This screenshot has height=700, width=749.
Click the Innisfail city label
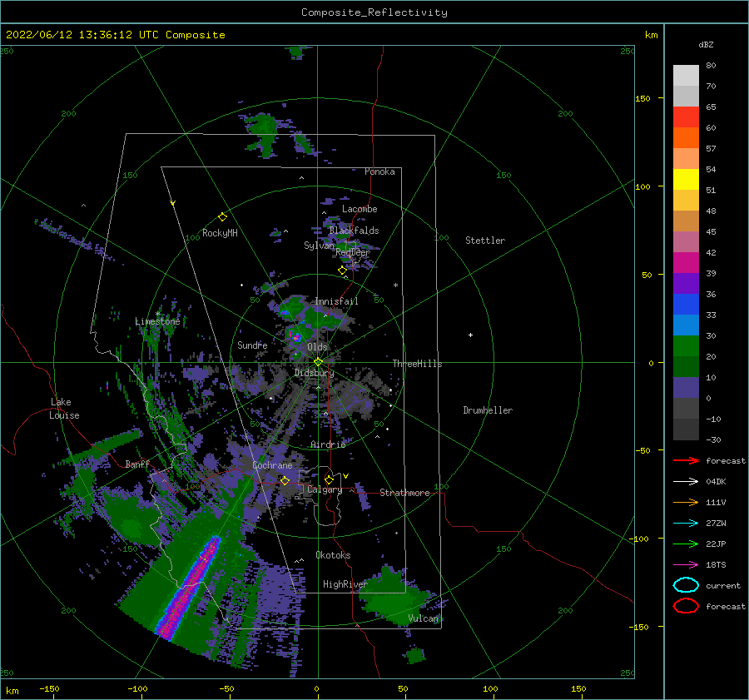[336, 301]
